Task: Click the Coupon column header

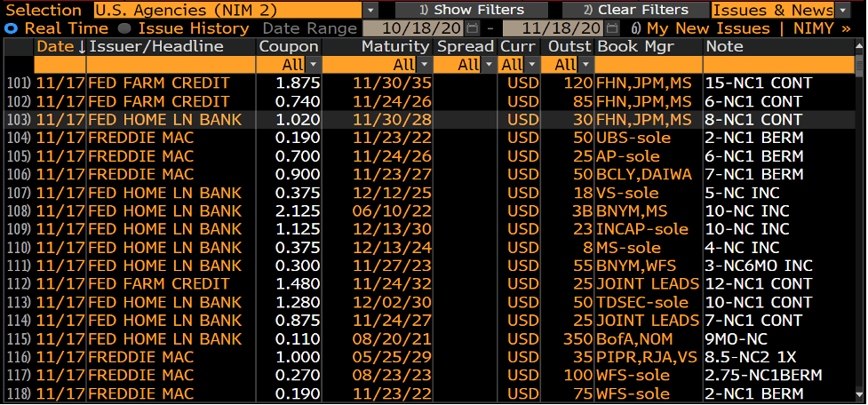Action: click(289, 47)
